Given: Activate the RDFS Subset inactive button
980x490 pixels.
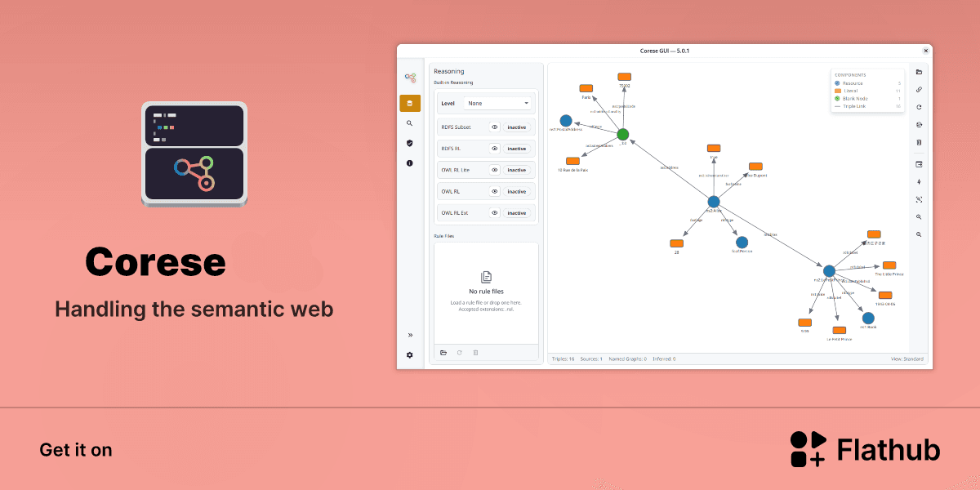Looking at the screenshot, I should pyautogui.click(x=516, y=127).
